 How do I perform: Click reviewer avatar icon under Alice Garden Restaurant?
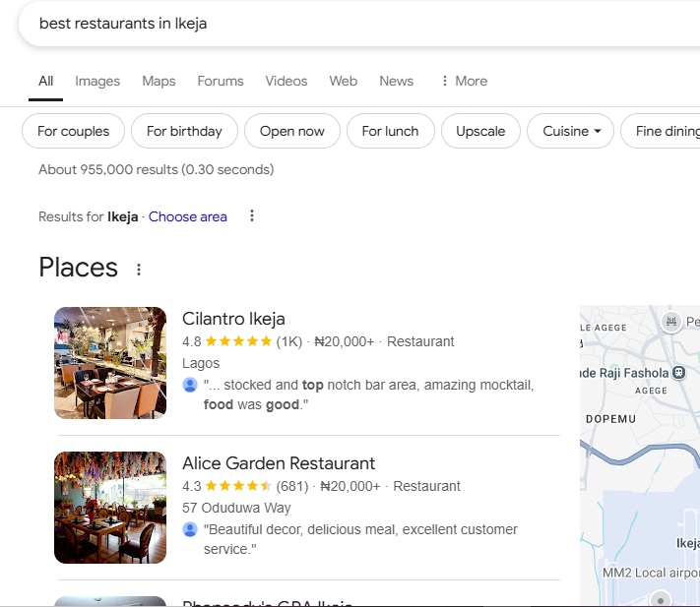190,529
